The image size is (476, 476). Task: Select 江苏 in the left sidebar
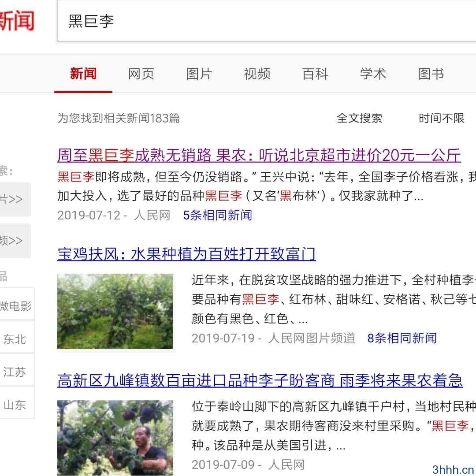point(15,372)
